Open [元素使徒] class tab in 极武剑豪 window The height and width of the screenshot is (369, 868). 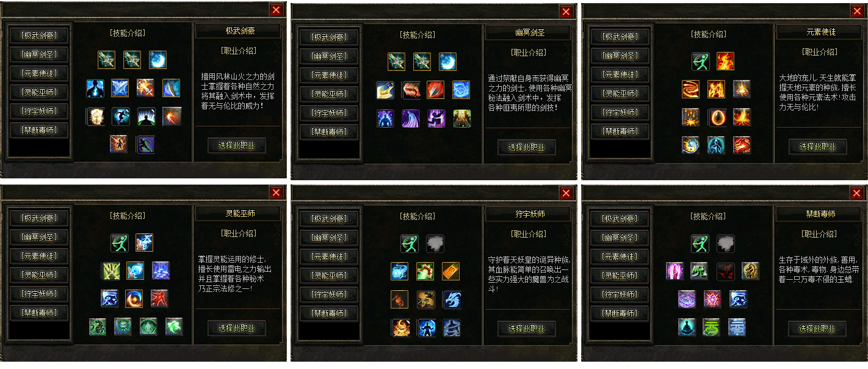pyautogui.click(x=39, y=73)
